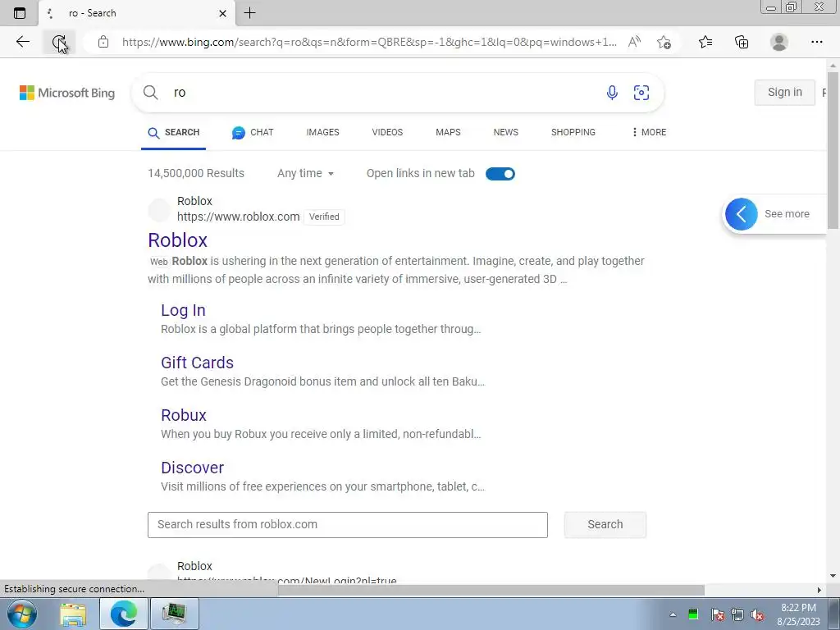Toggle 'Open links in new tab' switch
The width and height of the screenshot is (840, 630).
pos(500,174)
